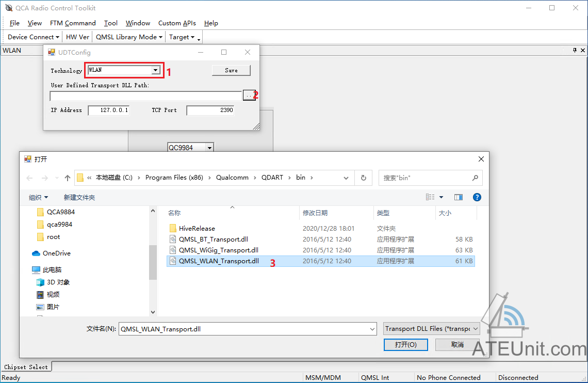This screenshot has height=383, width=588.
Task: Click the Program Files (x86) breadcrumb
Action: point(174,178)
